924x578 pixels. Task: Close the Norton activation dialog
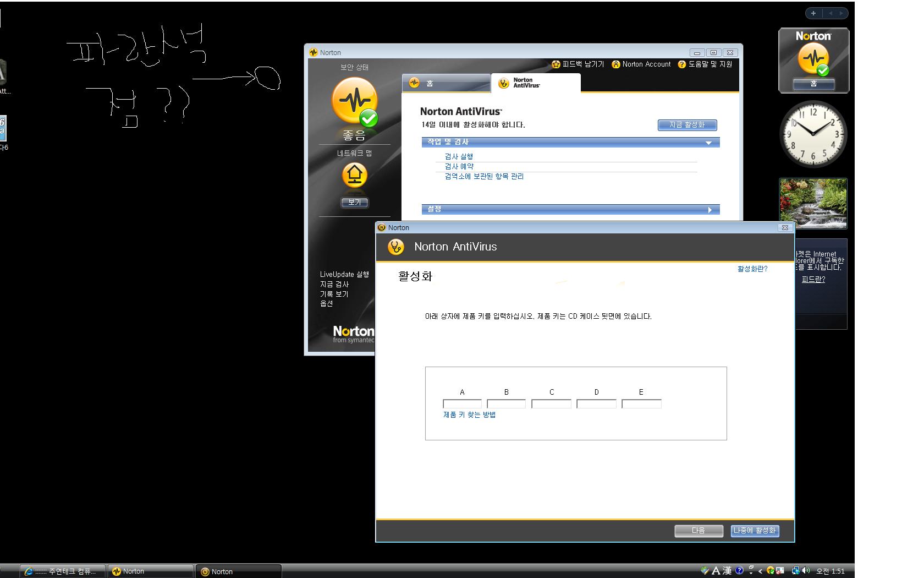pyautogui.click(x=785, y=227)
